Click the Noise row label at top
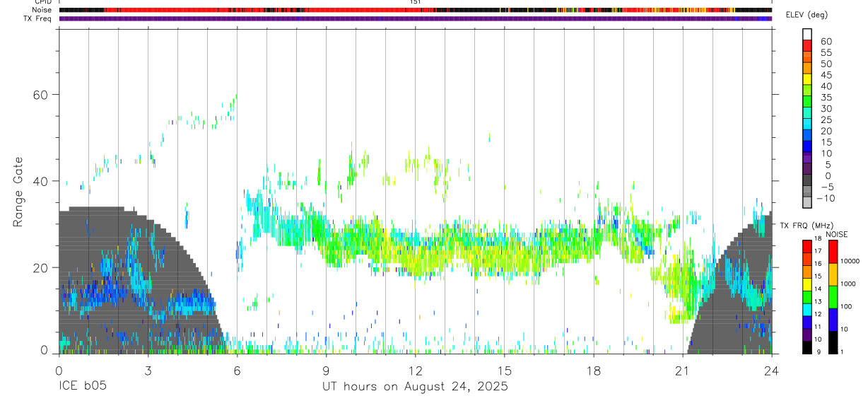This screenshot has height=401, width=868. click(42, 10)
